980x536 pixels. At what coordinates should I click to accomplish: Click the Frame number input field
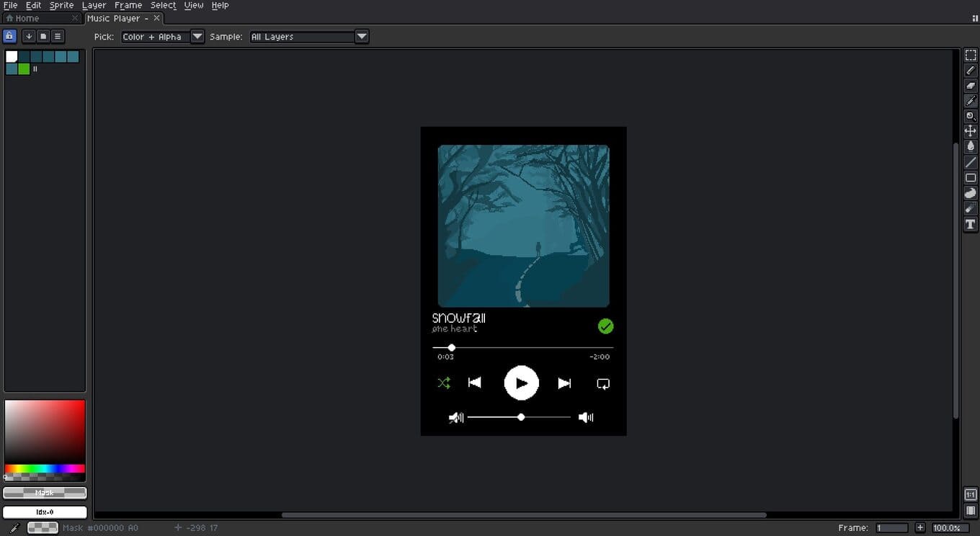click(892, 528)
